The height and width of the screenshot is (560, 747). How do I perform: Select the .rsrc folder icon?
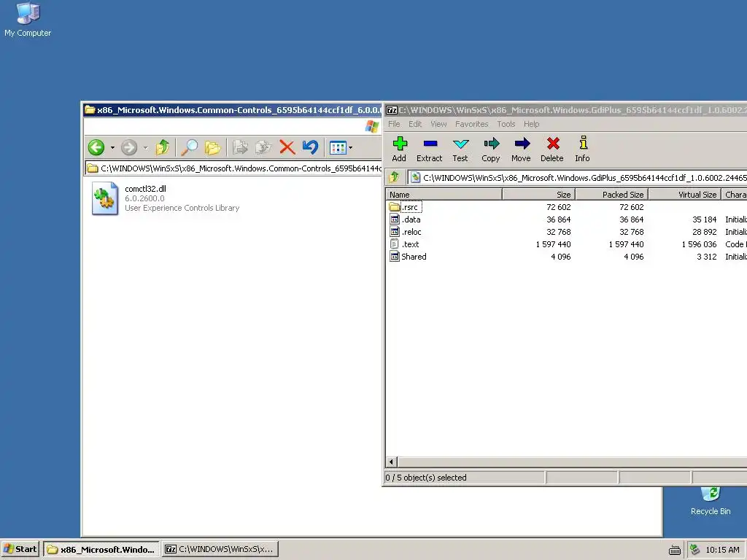[394, 207]
